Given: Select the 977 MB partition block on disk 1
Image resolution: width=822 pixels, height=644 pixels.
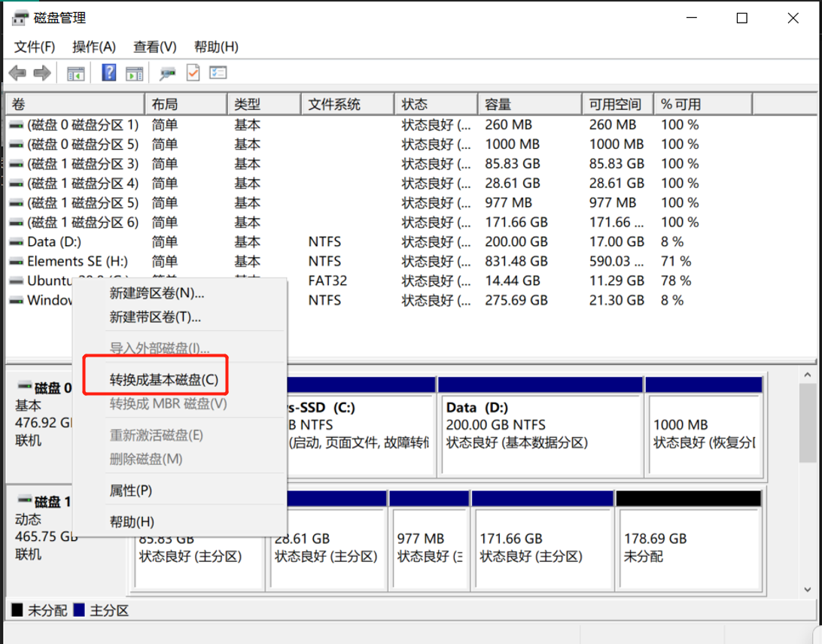Looking at the screenshot, I should pyautogui.click(x=429, y=541).
